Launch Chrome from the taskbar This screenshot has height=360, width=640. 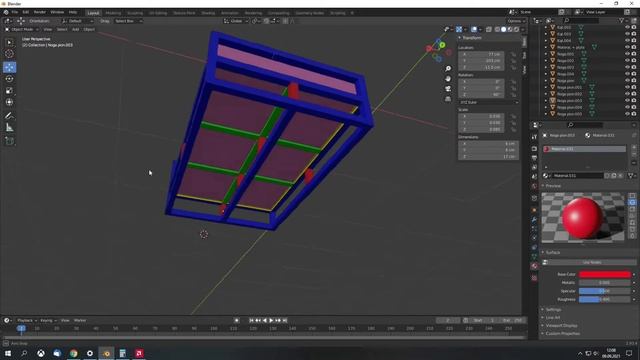click(73, 353)
